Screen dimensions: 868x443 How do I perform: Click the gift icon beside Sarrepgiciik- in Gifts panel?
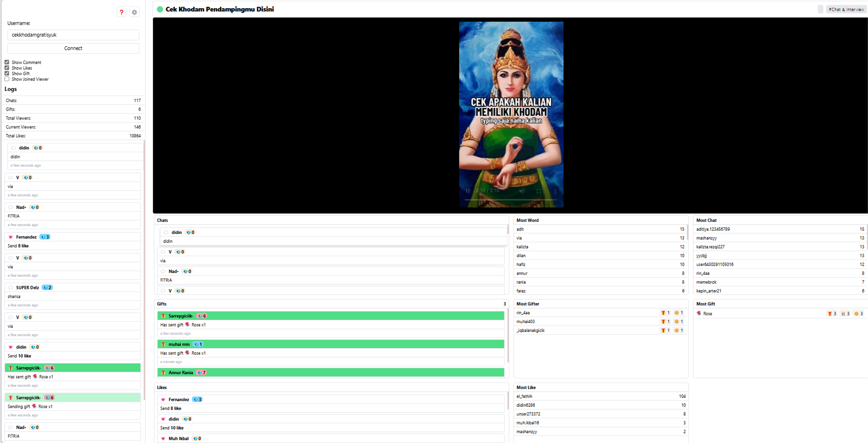pos(163,316)
